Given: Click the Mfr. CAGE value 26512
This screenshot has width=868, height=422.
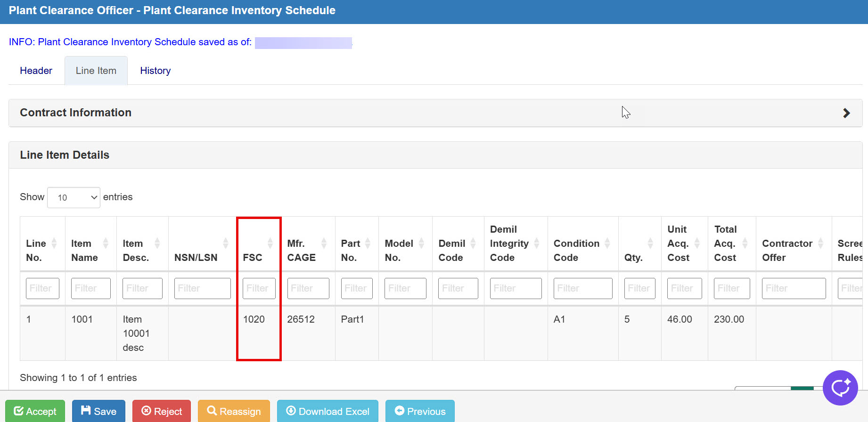Looking at the screenshot, I should [x=301, y=319].
